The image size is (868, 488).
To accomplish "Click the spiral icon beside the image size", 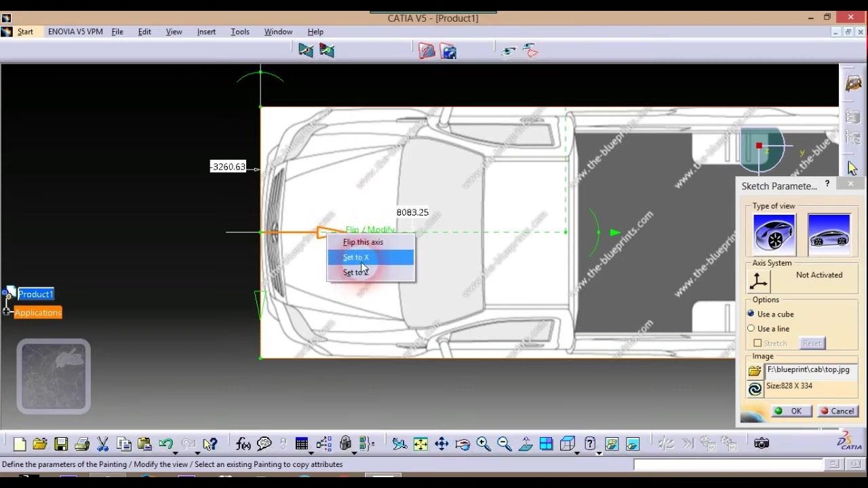I will coord(755,389).
